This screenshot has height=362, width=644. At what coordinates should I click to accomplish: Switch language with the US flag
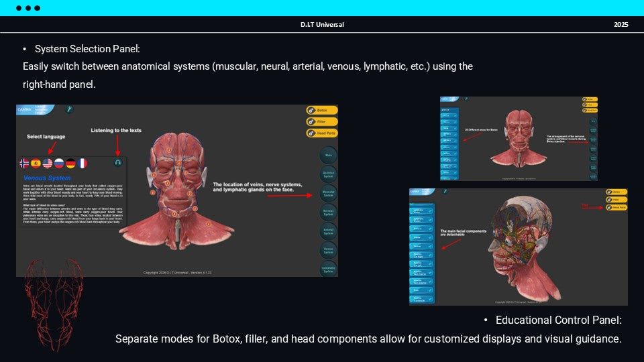pyautogui.click(x=48, y=163)
